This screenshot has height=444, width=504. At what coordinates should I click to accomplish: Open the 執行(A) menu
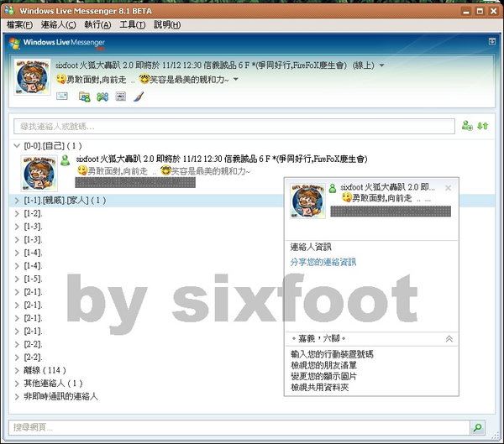tap(97, 24)
